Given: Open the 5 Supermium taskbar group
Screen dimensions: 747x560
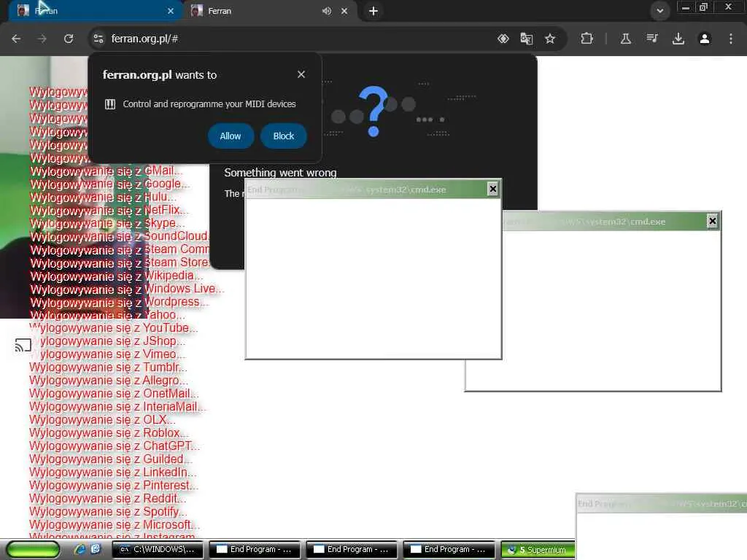Looking at the screenshot, I should tap(538, 550).
